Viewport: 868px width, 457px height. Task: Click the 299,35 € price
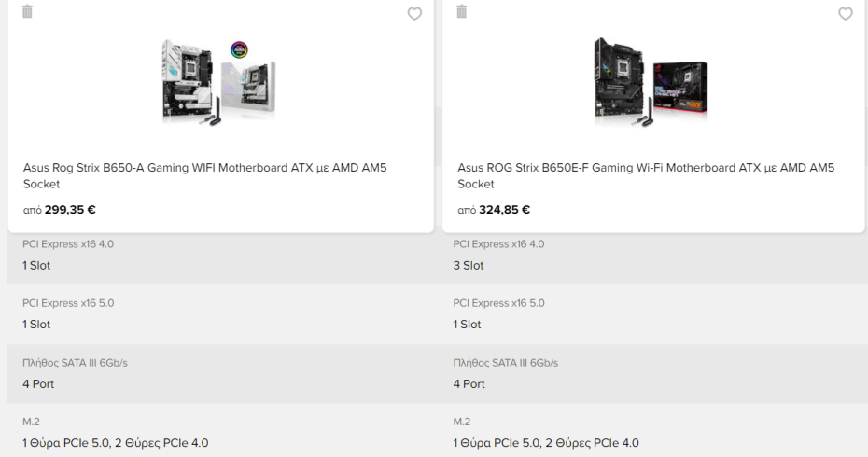70,210
